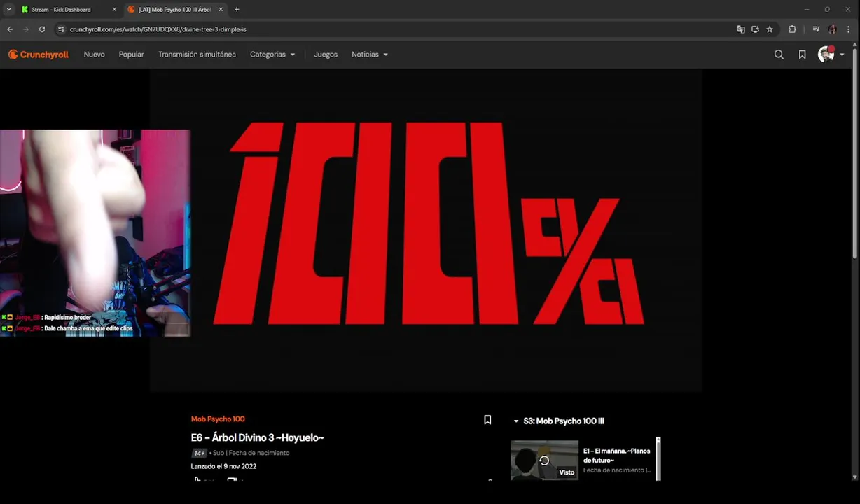Go back in browser history
The width and height of the screenshot is (860, 504).
pos(10,29)
